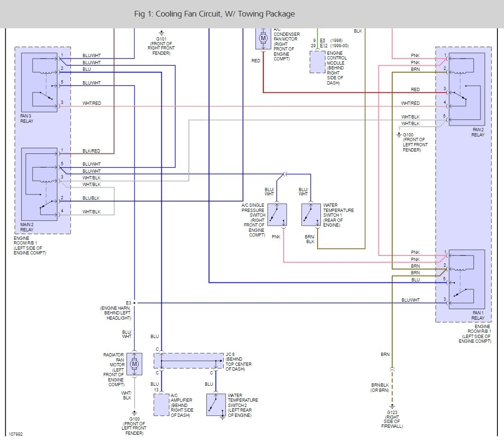504x440 pixels.
Task: Click the E3 engine harness splice point
Action: [x=134, y=303]
